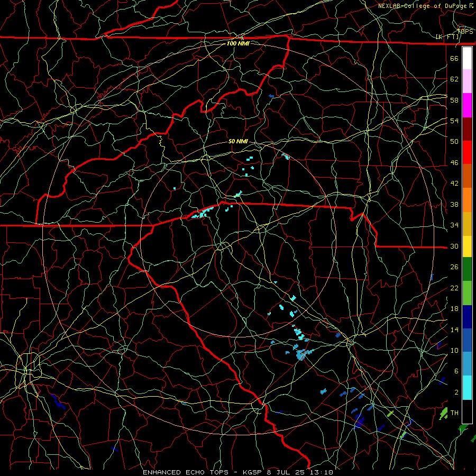Viewport: 476px width, 476px height.
Task: Click the "NEXLAB-College of DuPage" credit text
Action: pyautogui.click(x=423, y=6)
